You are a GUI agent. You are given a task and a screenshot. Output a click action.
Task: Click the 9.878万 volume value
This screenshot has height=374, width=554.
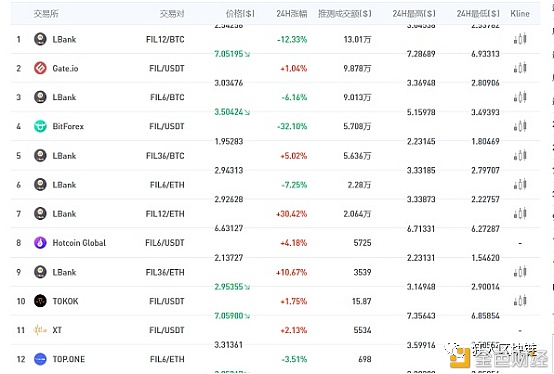[357, 68]
